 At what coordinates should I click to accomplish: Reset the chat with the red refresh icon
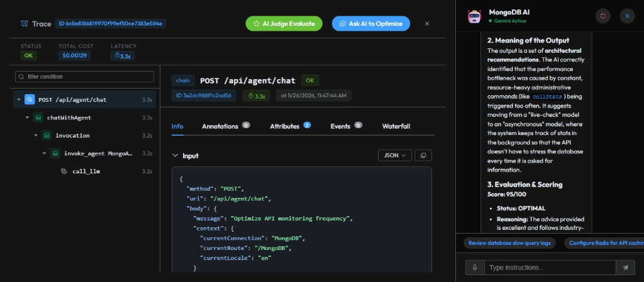(x=603, y=16)
